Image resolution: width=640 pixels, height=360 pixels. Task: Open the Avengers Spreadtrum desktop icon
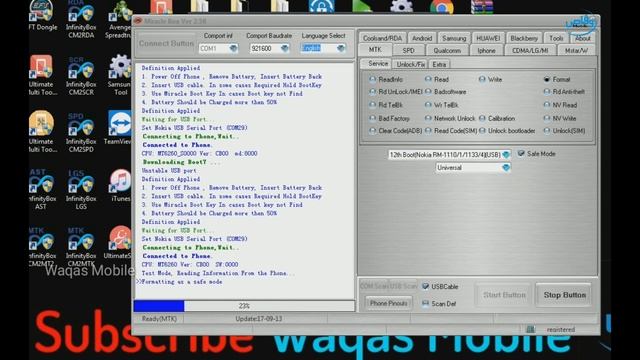click(119, 20)
